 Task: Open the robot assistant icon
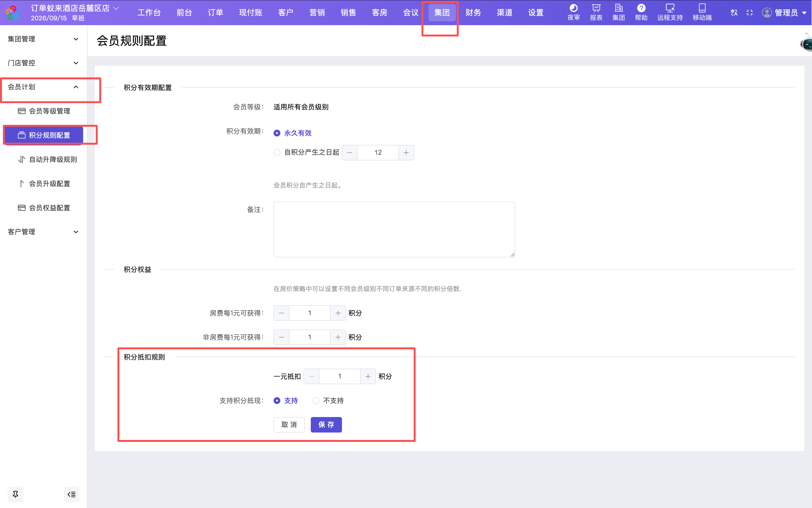(x=807, y=43)
